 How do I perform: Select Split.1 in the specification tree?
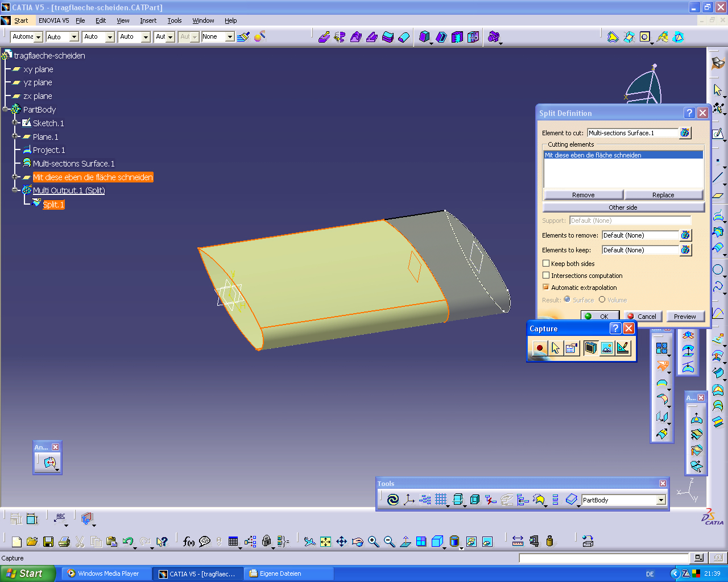(53, 205)
